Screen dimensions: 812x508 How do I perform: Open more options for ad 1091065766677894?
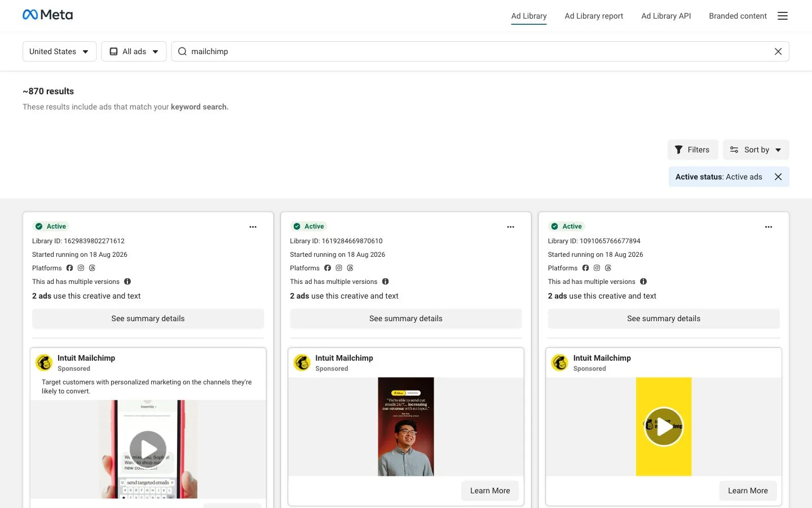(769, 227)
